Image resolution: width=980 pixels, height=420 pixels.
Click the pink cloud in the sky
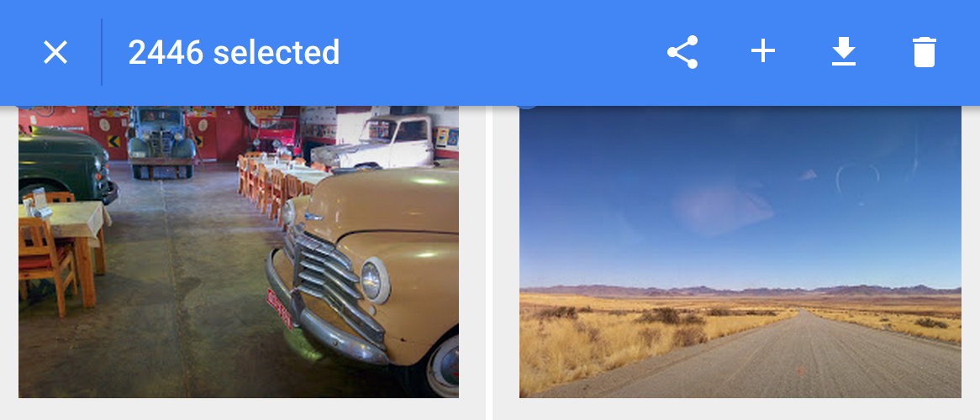[722, 211]
